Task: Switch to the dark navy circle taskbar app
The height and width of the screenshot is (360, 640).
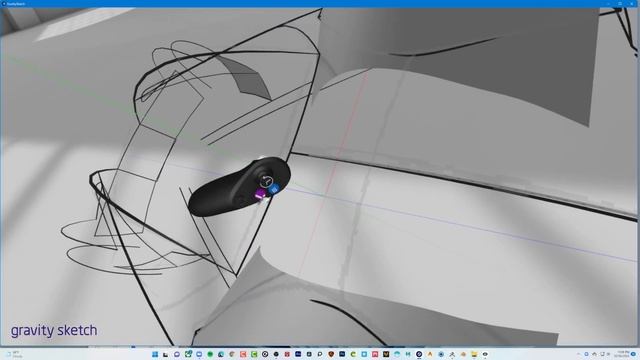Action: [x=419, y=354]
